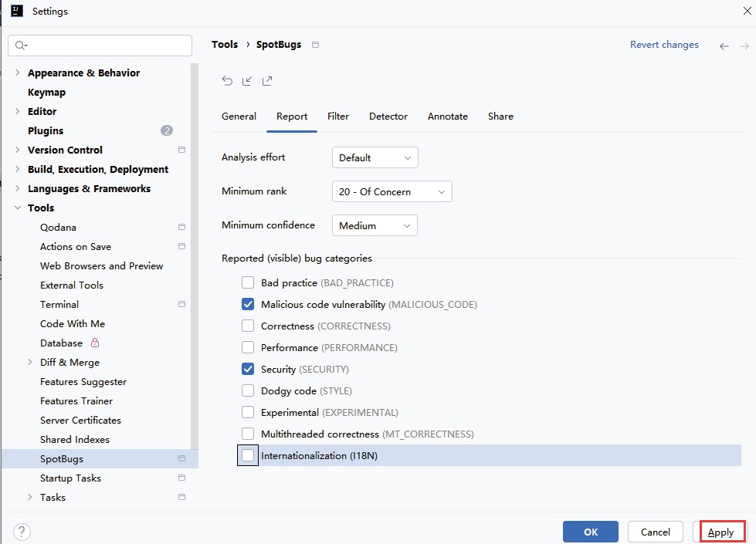Screen dimensions: 756x544
Task: Select Server Certificates in the tree
Action: 80,420
